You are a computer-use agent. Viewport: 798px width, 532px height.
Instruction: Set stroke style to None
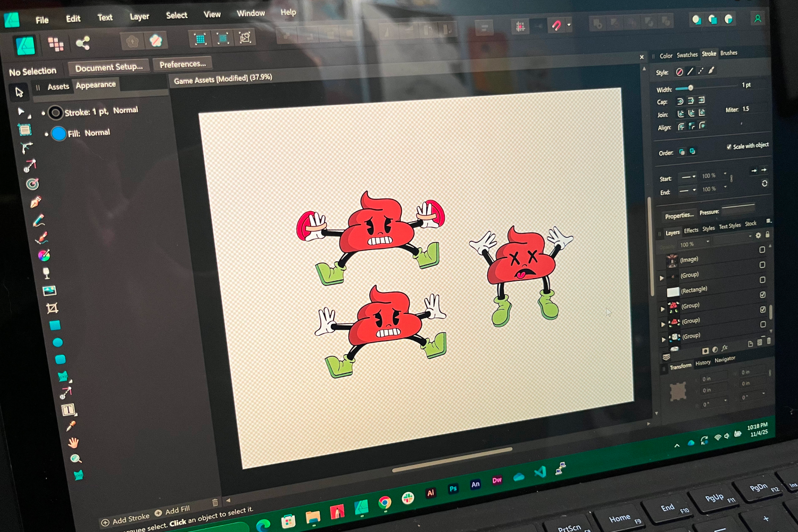(x=679, y=72)
